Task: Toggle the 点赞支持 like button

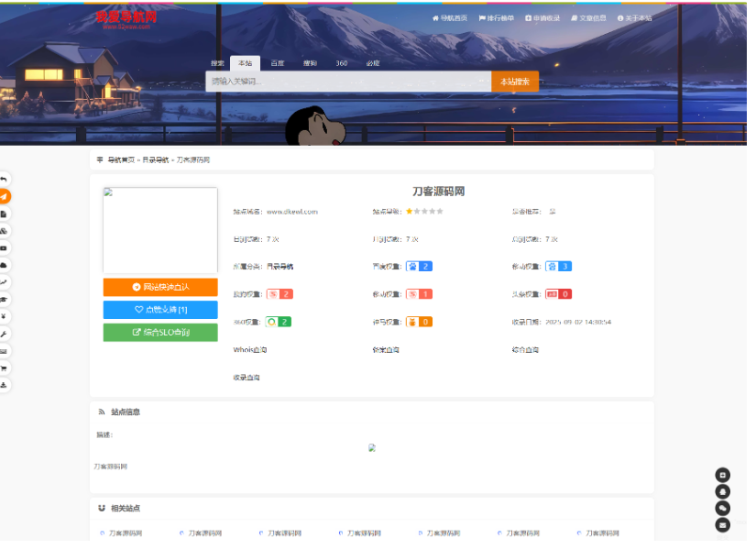Action: [159, 309]
